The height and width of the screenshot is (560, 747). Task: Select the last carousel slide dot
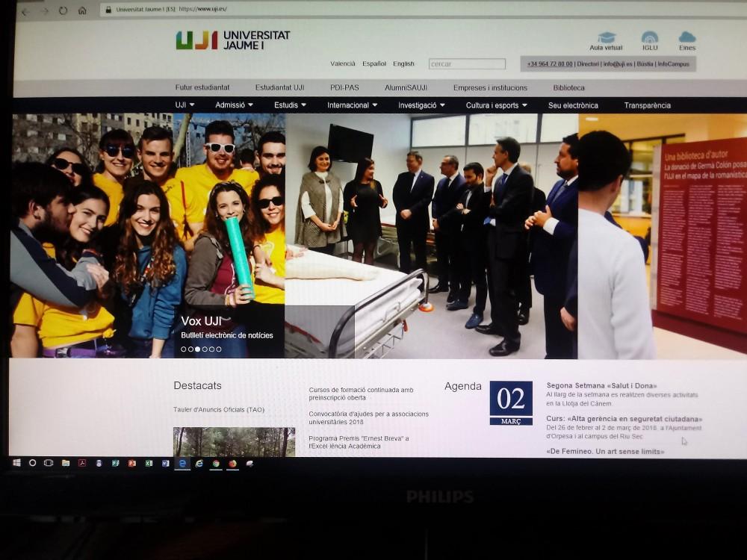click(219, 349)
